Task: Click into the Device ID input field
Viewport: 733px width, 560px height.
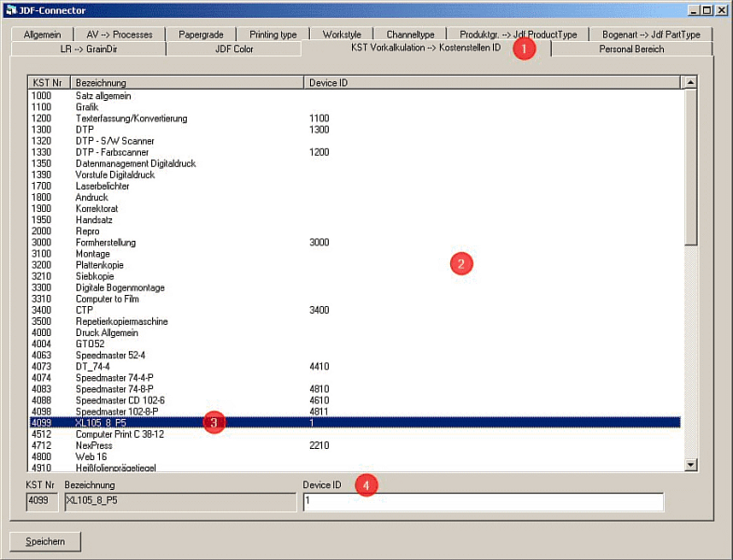Action: pyautogui.click(x=483, y=503)
